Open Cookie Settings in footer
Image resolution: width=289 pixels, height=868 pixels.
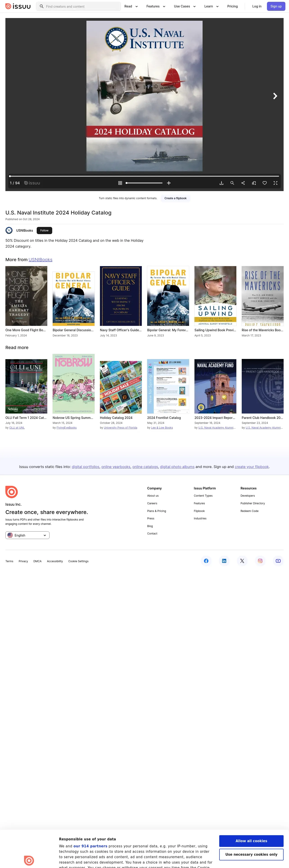pyautogui.click(x=78, y=561)
